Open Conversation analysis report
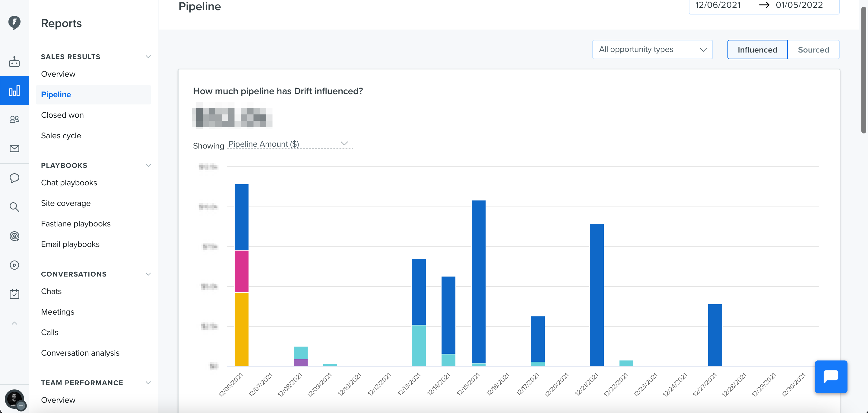The width and height of the screenshot is (868, 413). (x=80, y=353)
